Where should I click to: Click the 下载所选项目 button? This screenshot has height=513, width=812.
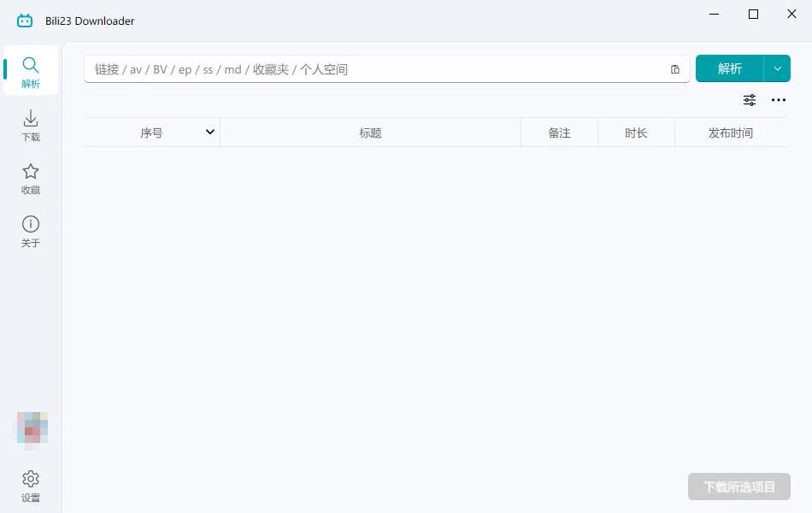(739, 486)
